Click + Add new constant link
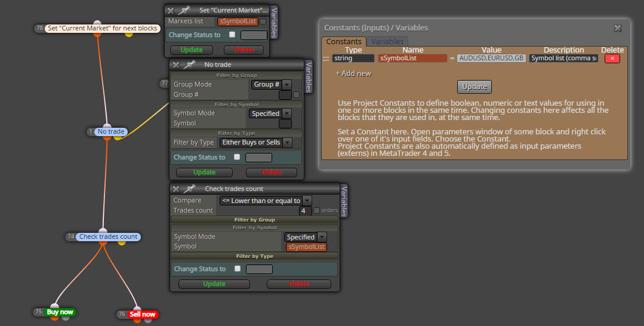 (x=353, y=73)
